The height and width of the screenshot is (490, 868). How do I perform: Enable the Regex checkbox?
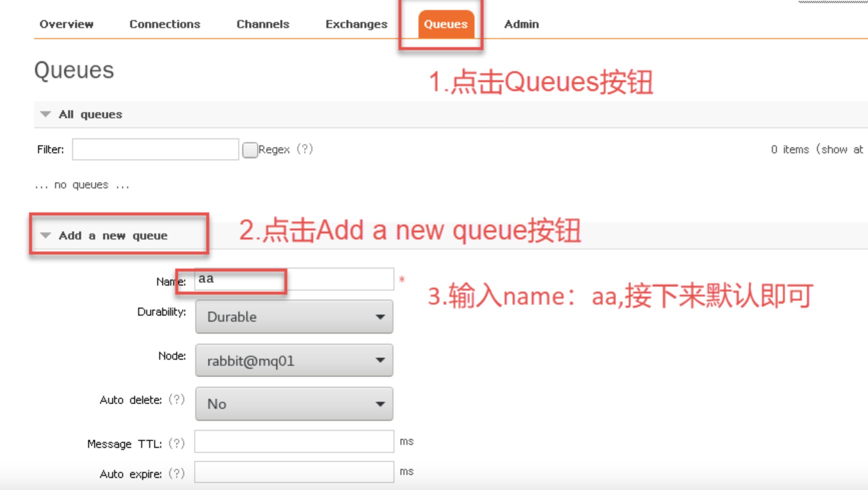click(x=249, y=149)
